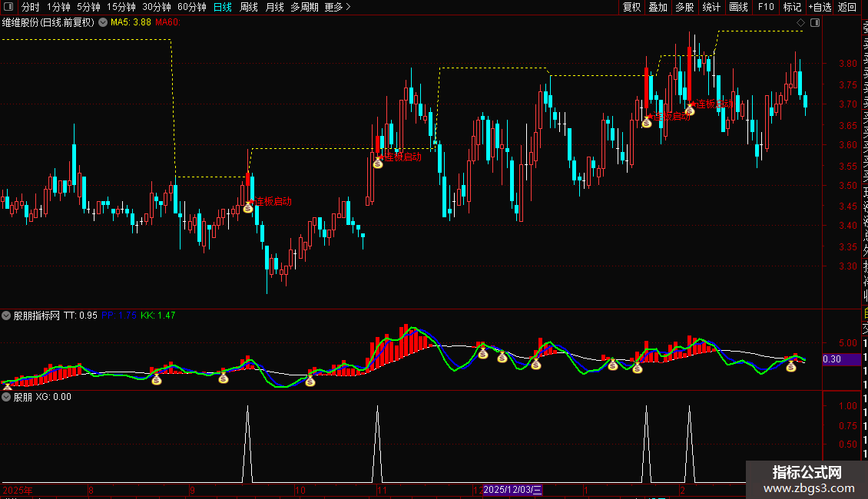Click the TT: 0.95 indicator value

[x=80, y=316]
